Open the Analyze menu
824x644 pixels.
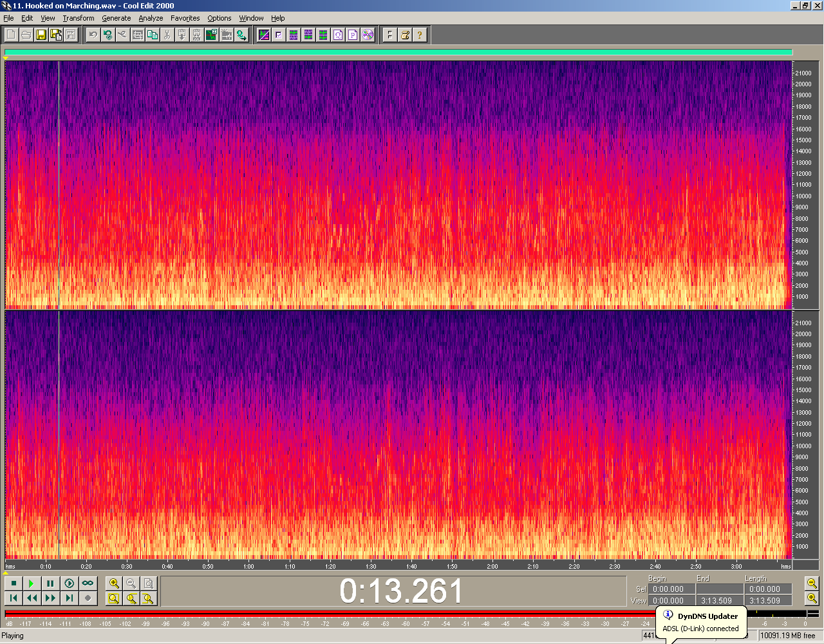pos(151,18)
